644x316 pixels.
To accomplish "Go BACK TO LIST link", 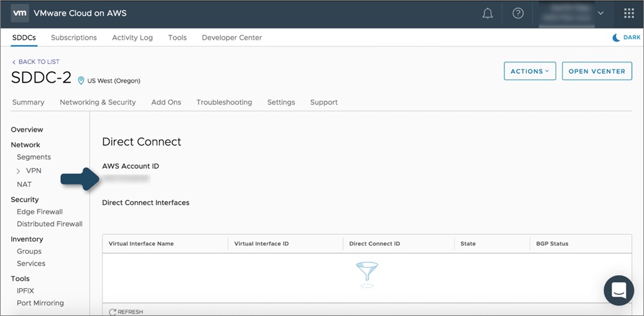I will pyautogui.click(x=36, y=61).
